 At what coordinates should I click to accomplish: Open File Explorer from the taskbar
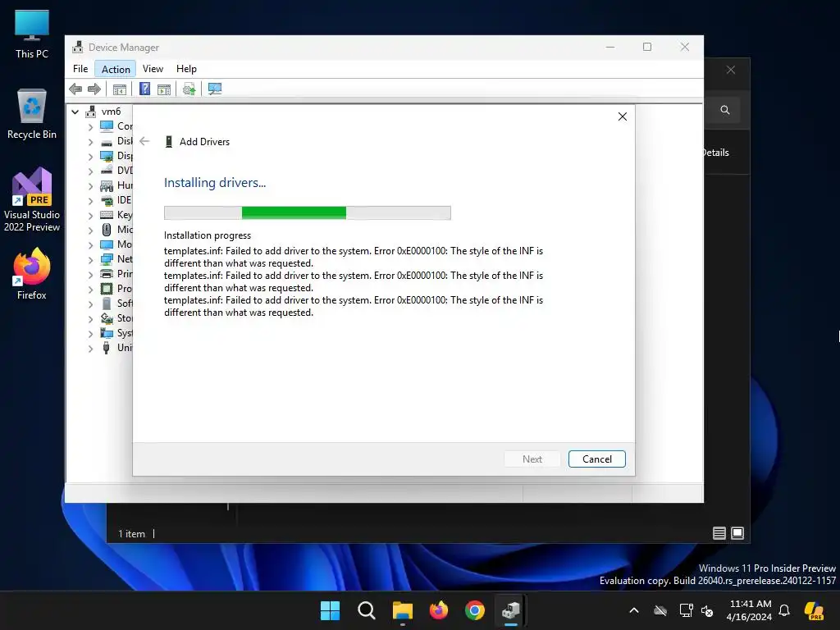point(402,610)
